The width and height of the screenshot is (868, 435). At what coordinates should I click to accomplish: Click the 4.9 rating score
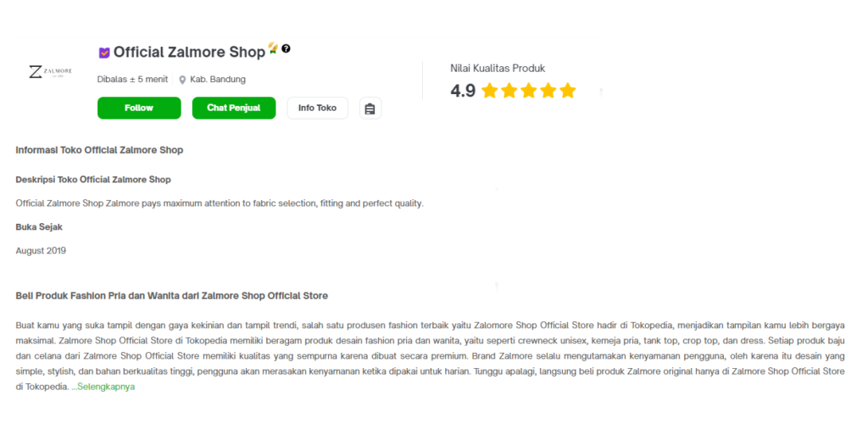(463, 91)
